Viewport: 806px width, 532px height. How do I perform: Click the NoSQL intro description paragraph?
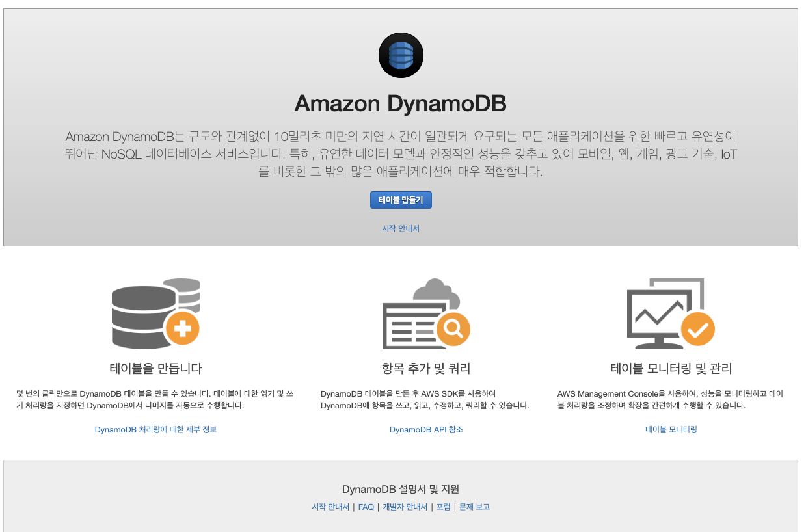(401, 155)
